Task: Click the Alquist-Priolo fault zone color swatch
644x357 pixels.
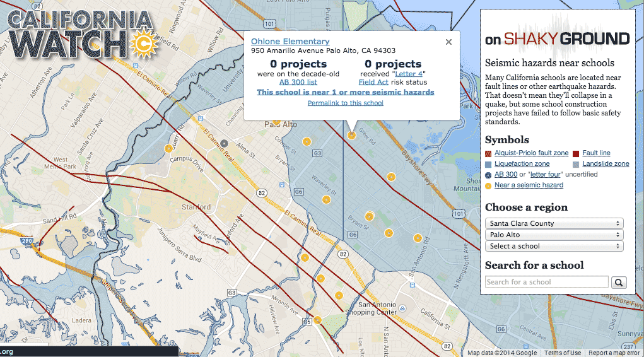Action: pyautogui.click(x=488, y=154)
